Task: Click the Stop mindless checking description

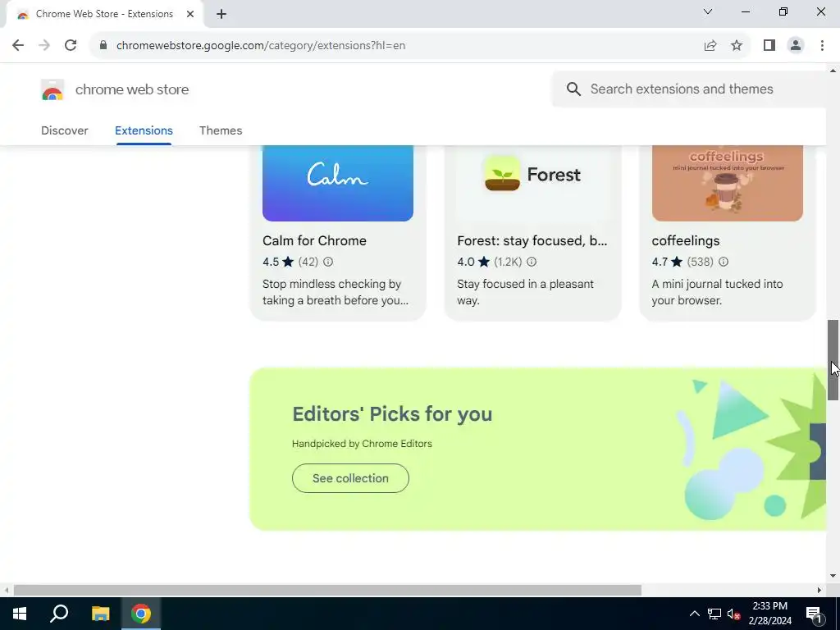Action: pos(336,292)
